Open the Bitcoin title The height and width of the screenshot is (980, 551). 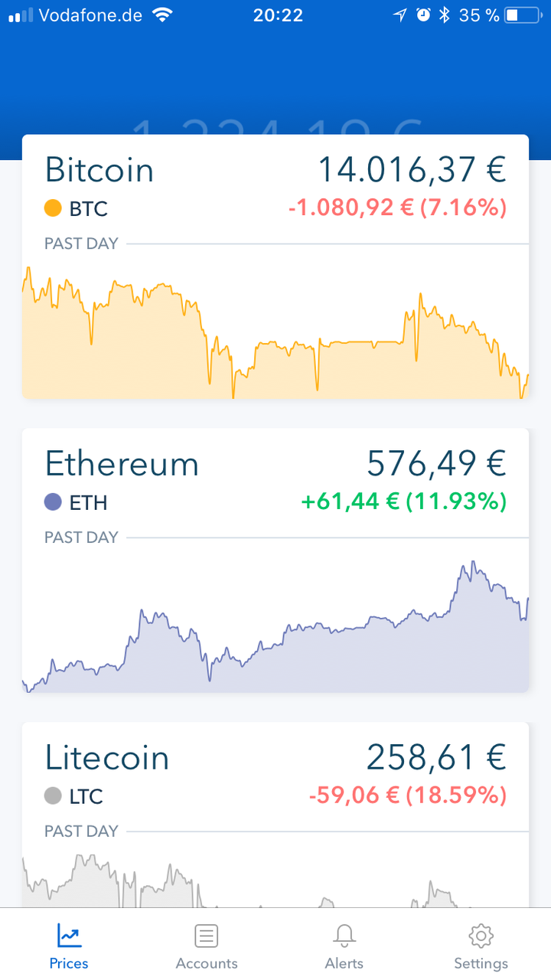pyautogui.click(x=99, y=169)
